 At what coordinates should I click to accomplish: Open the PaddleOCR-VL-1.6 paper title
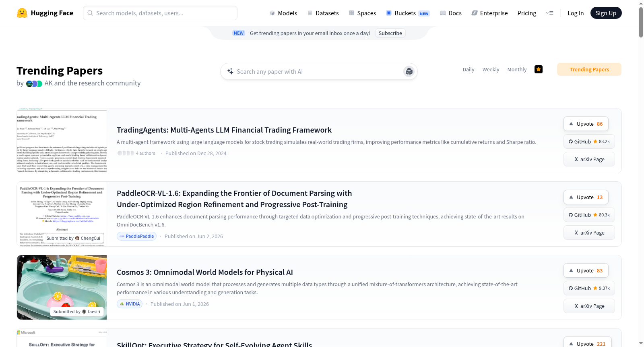point(234,199)
